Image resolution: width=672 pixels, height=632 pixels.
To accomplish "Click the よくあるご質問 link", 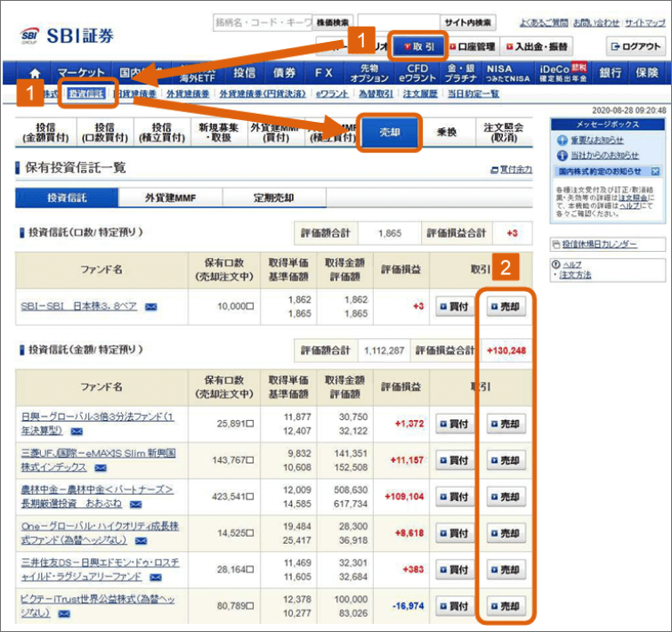I will [x=544, y=23].
